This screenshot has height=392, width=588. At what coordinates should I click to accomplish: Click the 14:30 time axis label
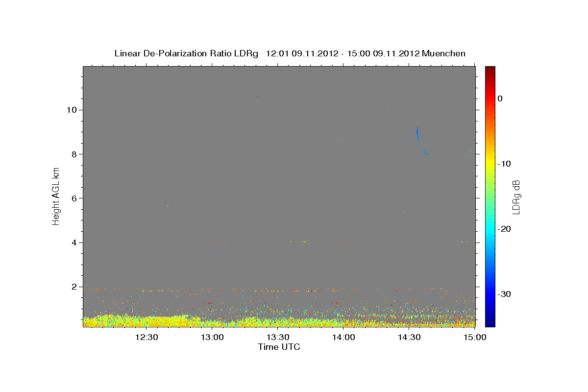click(x=409, y=337)
